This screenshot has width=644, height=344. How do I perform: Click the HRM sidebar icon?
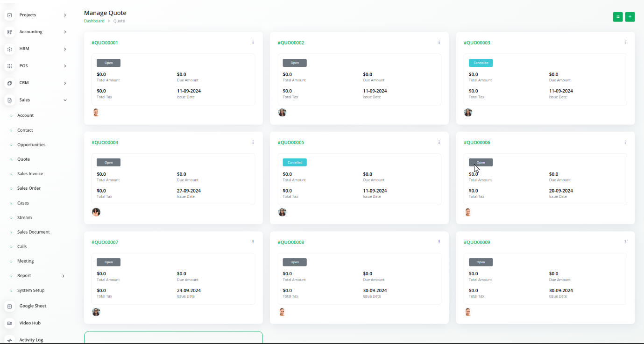[9, 49]
